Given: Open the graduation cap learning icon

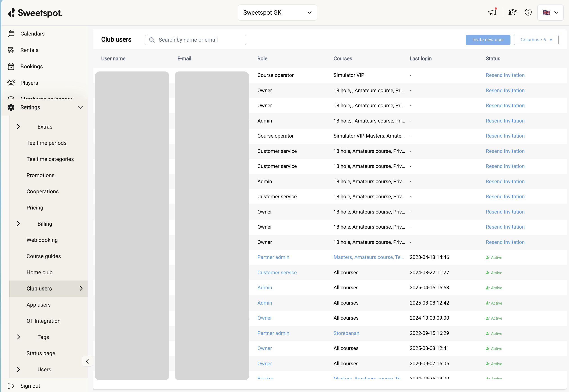Looking at the screenshot, I should [x=513, y=12].
